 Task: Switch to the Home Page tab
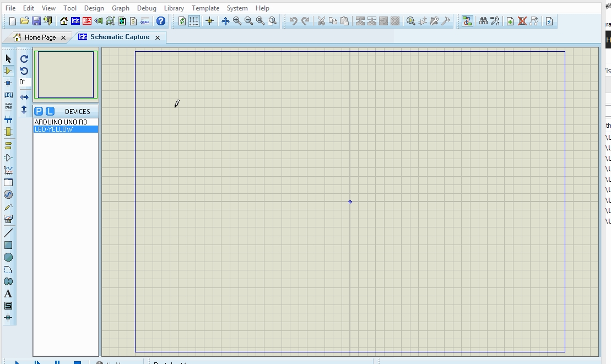[40, 37]
